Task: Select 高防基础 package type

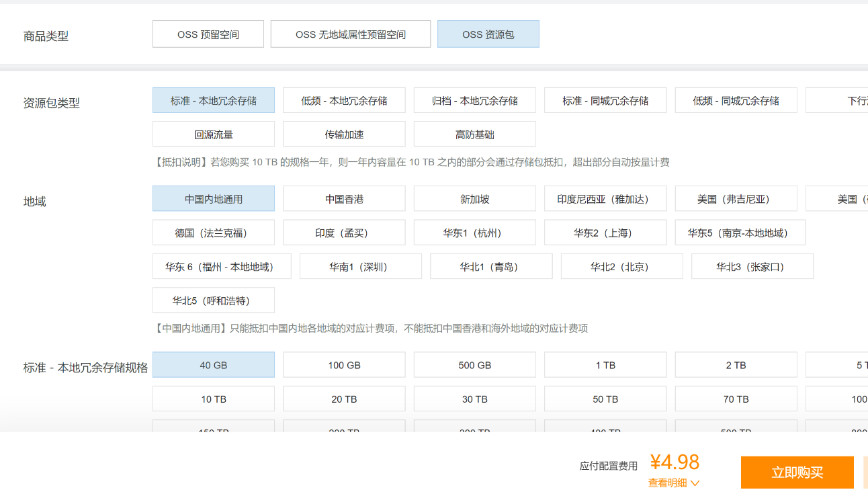Action: coord(475,134)
